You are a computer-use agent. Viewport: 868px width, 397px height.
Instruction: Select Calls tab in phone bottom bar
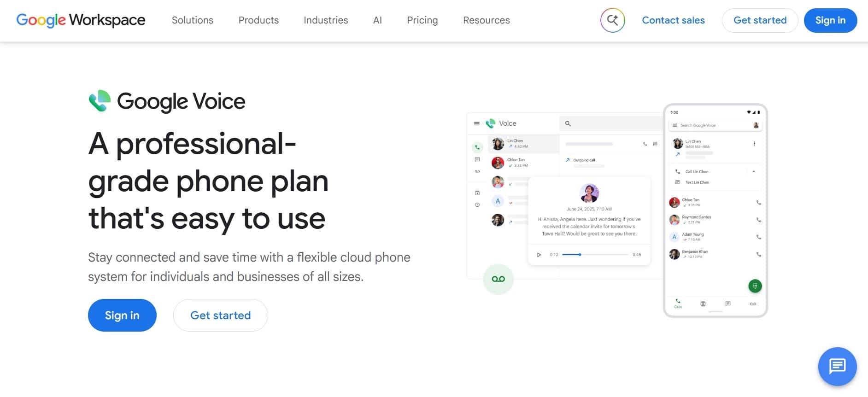coord(678,304)
